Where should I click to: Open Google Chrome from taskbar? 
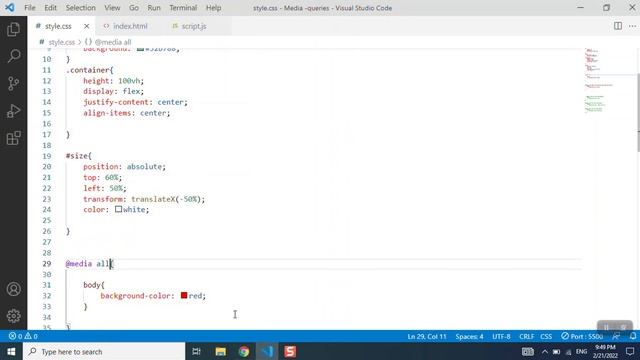coord(244,351)
